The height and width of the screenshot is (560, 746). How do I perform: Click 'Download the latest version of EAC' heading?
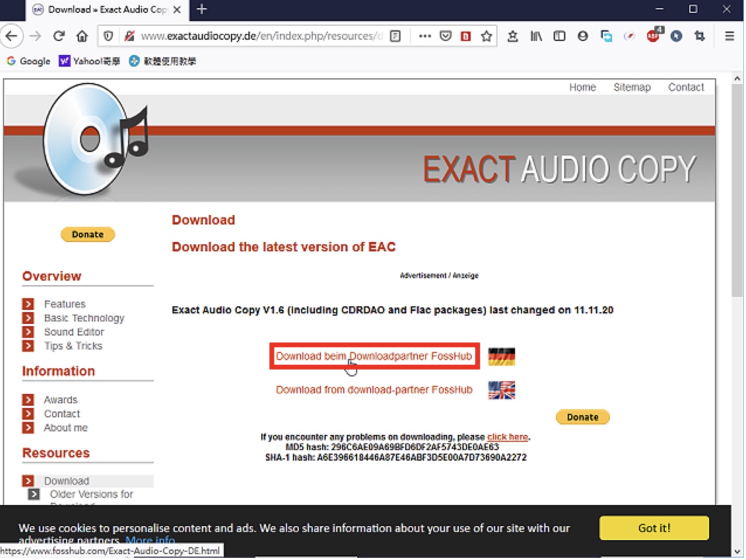coord(284,247)
